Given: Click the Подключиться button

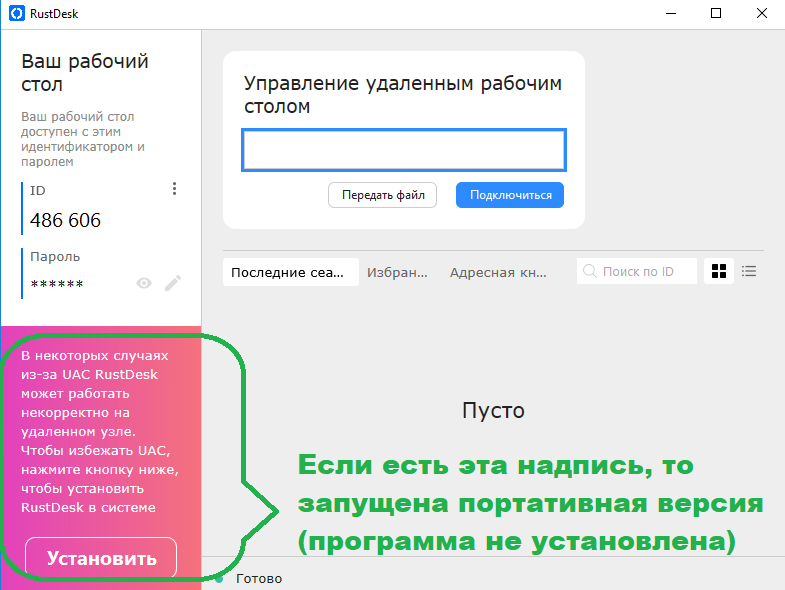Looking at the screenshot, I should (x=510, y=195).
